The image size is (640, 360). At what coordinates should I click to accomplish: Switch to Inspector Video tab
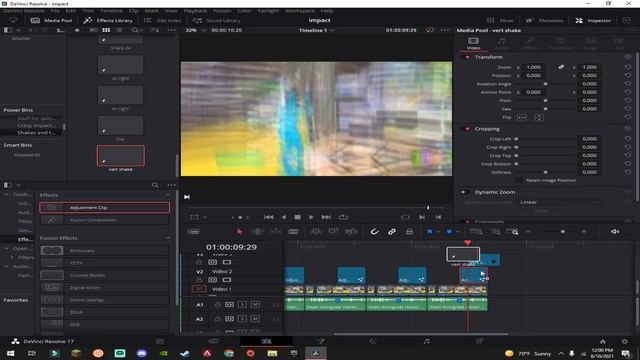point(473,43)
